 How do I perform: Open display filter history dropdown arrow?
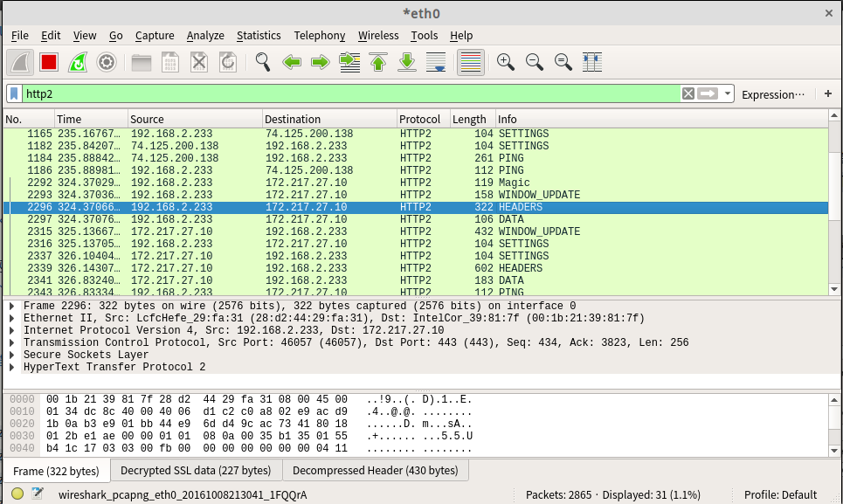[728, 93]
